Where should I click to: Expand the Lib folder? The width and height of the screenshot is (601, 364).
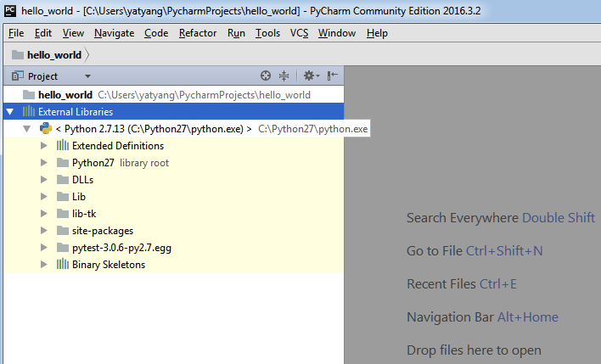[43, 197]
